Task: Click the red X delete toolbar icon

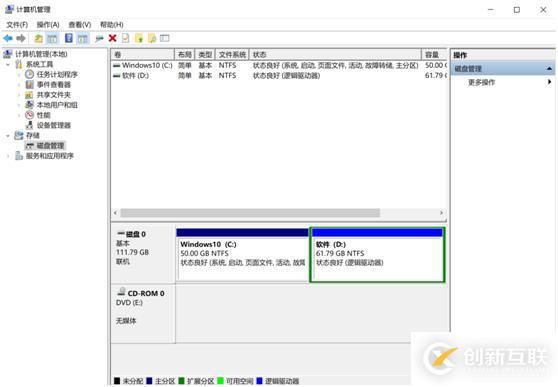Action: click(x=112, y=38)
